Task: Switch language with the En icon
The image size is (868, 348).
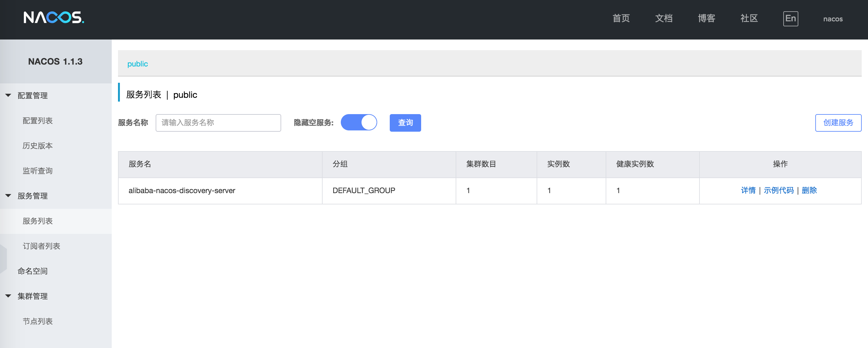Action: pyautogui.click(x=790, y=18)
